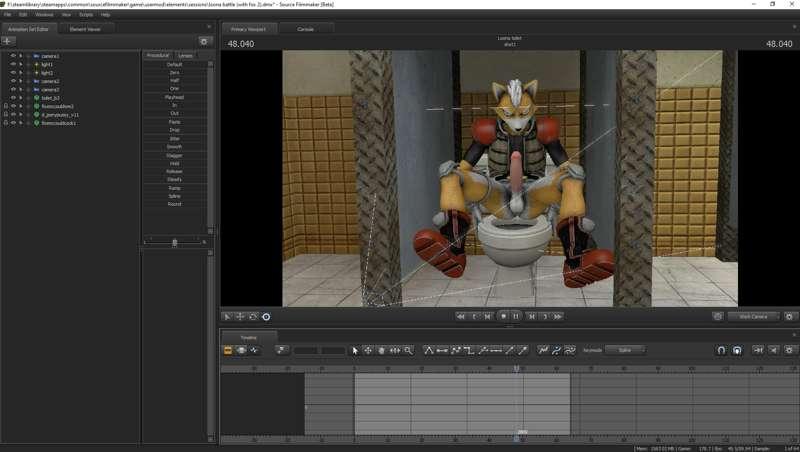This screenshot has height=452, width=800.
Task: Click the first tangent/keyframe mode icon
Action: (429, 350)
